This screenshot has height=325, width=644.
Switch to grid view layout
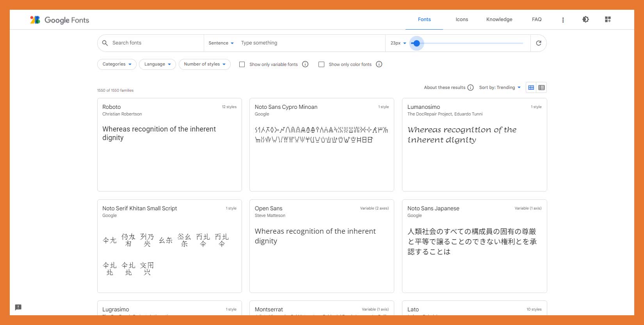tap(531, 87)
